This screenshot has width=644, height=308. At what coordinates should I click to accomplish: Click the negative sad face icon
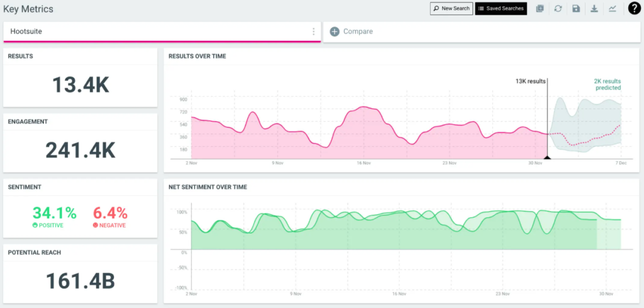pyautogui.click(x=96, y=225)
